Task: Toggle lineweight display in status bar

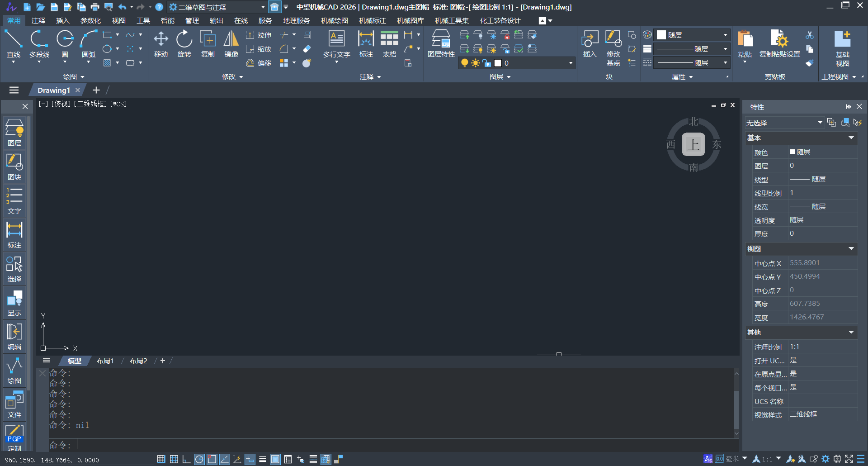Action: click(x=262, y=459)
